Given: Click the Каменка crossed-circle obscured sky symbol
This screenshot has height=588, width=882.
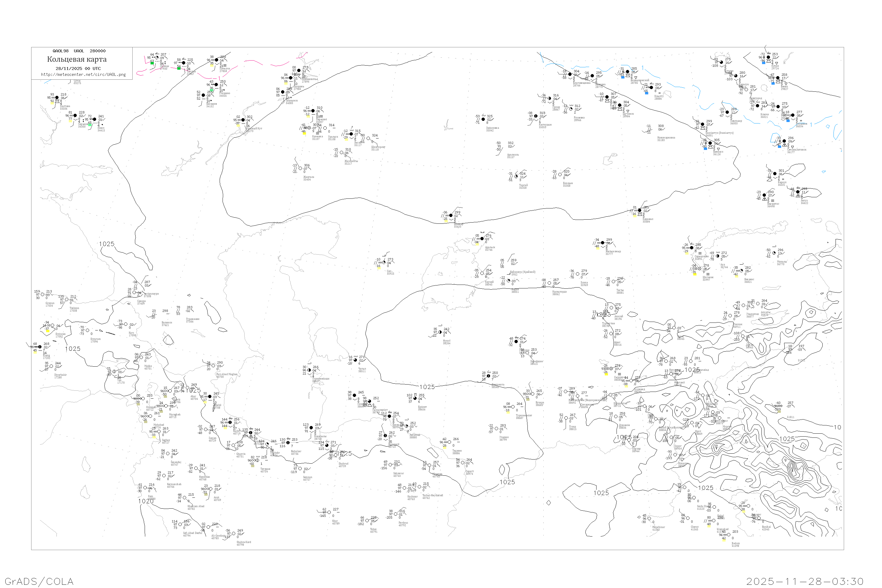Looking at the screenshot, I should pos(310,128).
